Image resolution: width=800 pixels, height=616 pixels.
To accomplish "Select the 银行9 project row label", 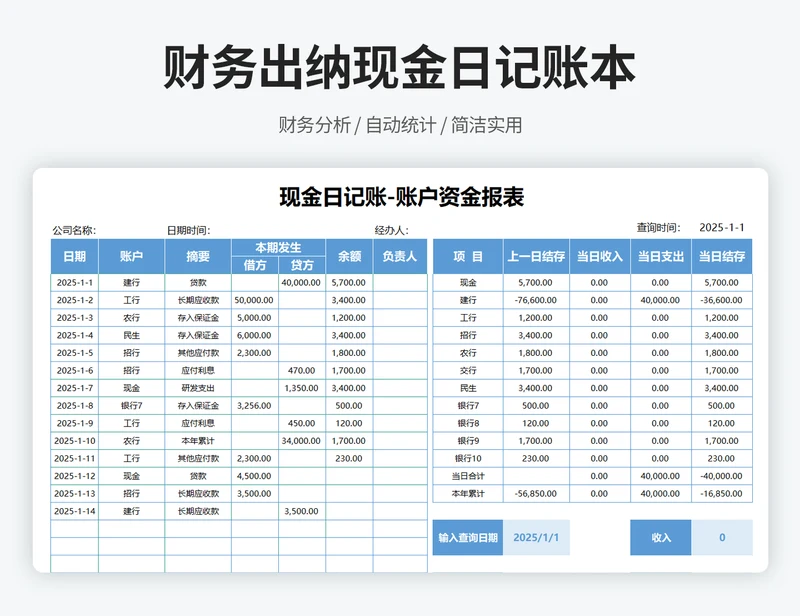I will (x=468, y=440).
